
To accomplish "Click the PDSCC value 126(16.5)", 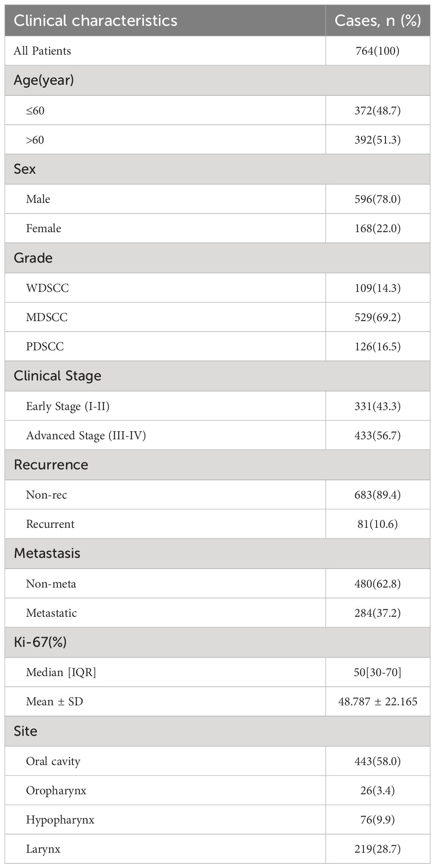I will pyautogui.click(x=377, y=347).
